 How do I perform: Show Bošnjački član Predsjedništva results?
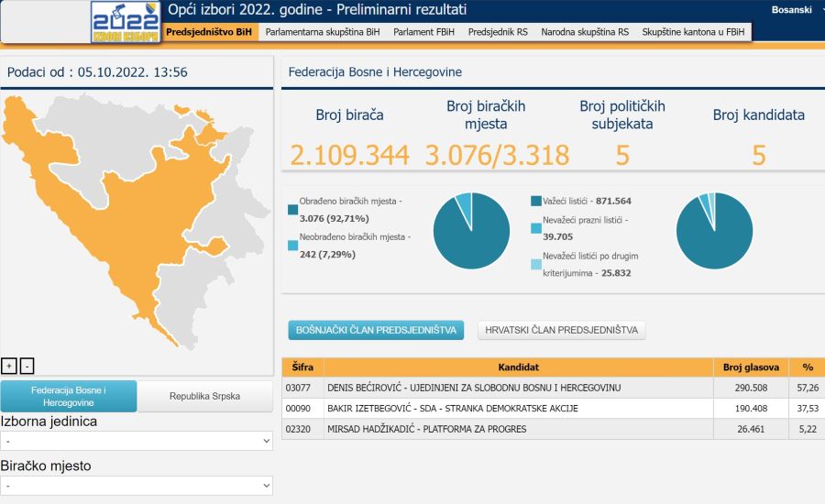click(x=376, y=331)
